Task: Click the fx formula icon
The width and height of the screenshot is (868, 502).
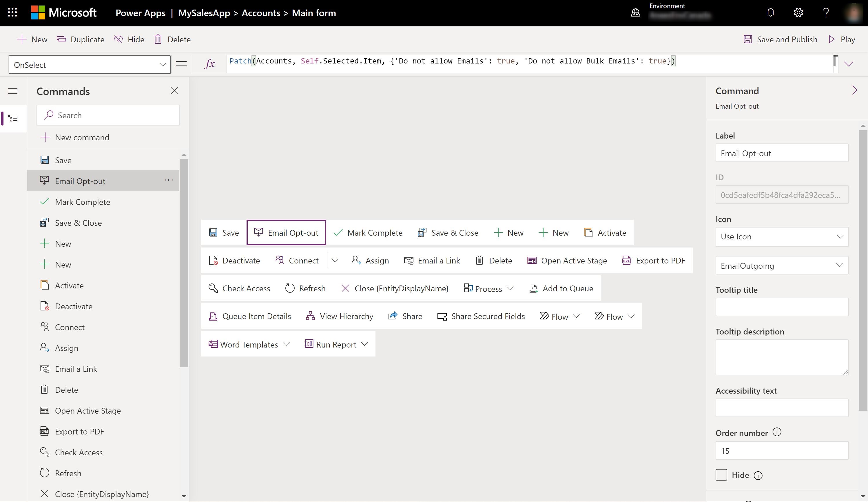Action: pyautogui.click(x=209, y=64)
